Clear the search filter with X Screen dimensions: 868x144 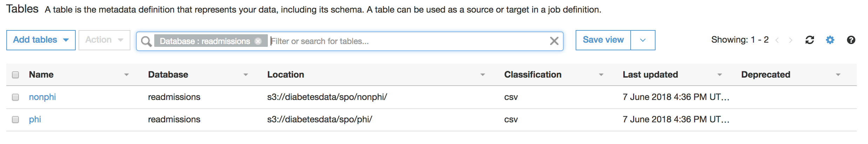[554, 41]
